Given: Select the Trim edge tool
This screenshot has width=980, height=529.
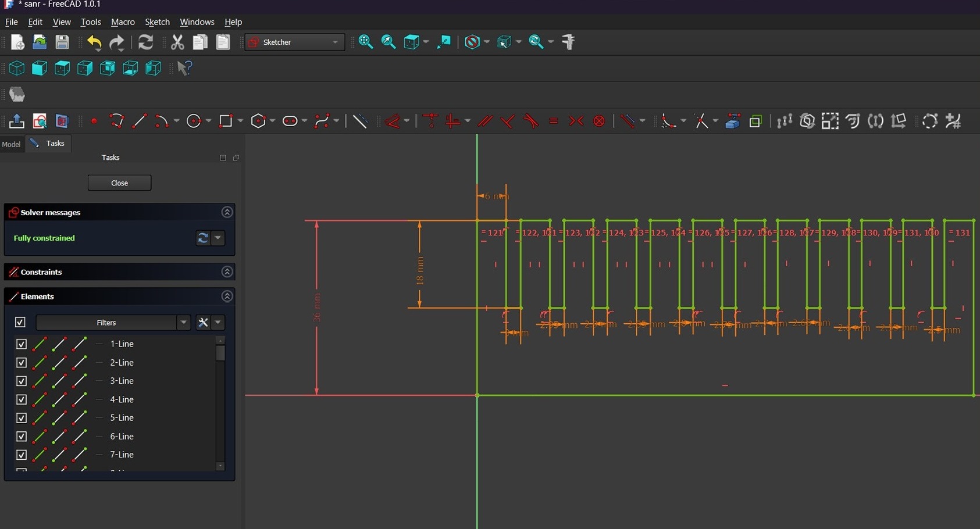Looking at the screenshot, I should click(x=701, y=121).
